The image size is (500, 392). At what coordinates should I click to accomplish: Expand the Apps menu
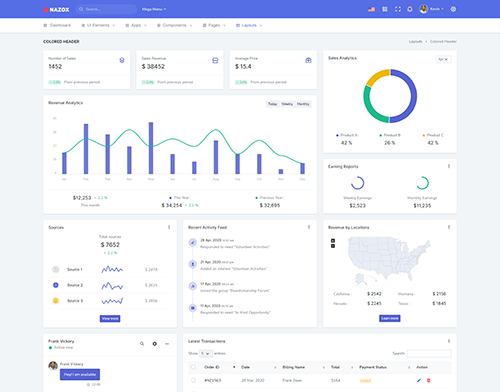pyautogui.click(x=136, y=25)
